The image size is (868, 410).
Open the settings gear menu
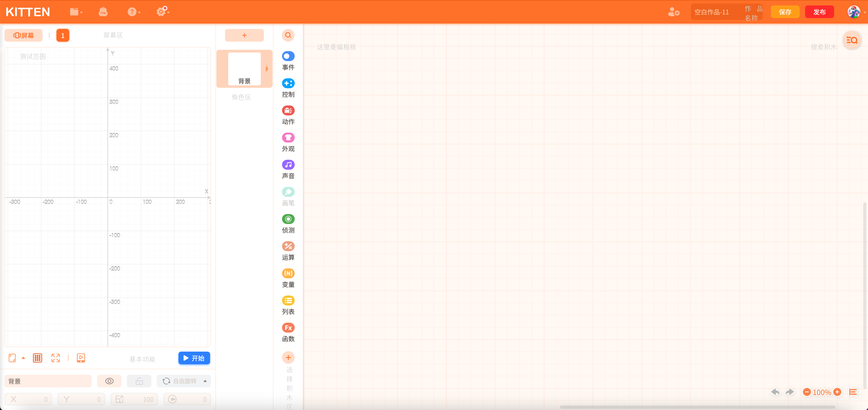click(x=163, y=12)
